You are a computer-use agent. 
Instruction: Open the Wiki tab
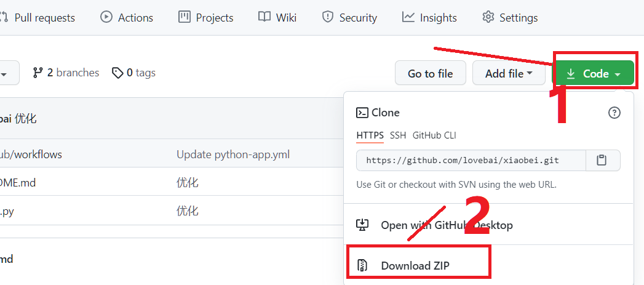pos(277,18)
